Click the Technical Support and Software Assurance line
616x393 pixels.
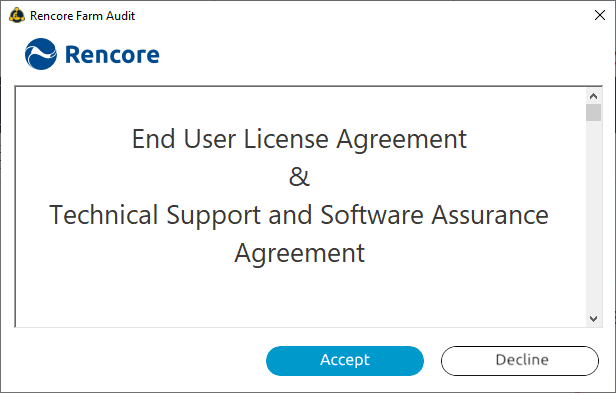pos(299,215)
